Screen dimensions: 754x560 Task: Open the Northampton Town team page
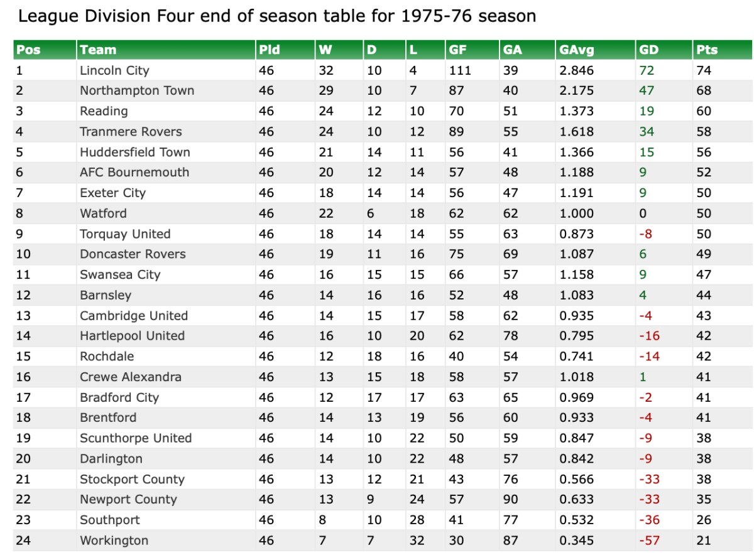click(x=137, y=90)
